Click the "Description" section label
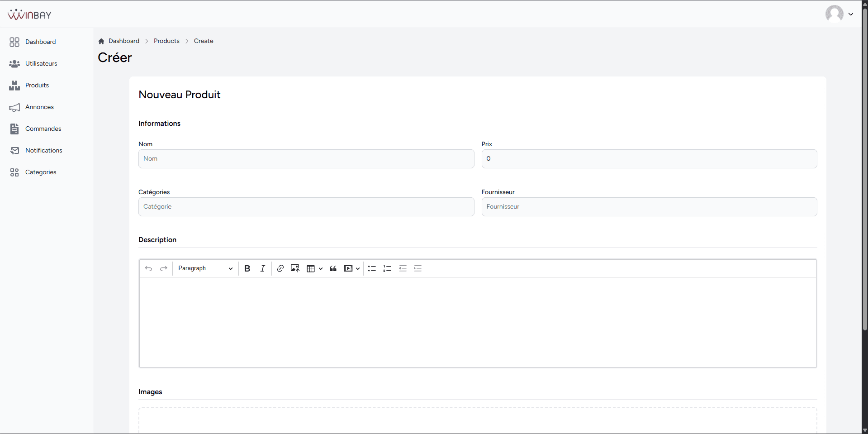Image resolution: width=868 pixels, height=434 pixels. (x=157, y=239)
